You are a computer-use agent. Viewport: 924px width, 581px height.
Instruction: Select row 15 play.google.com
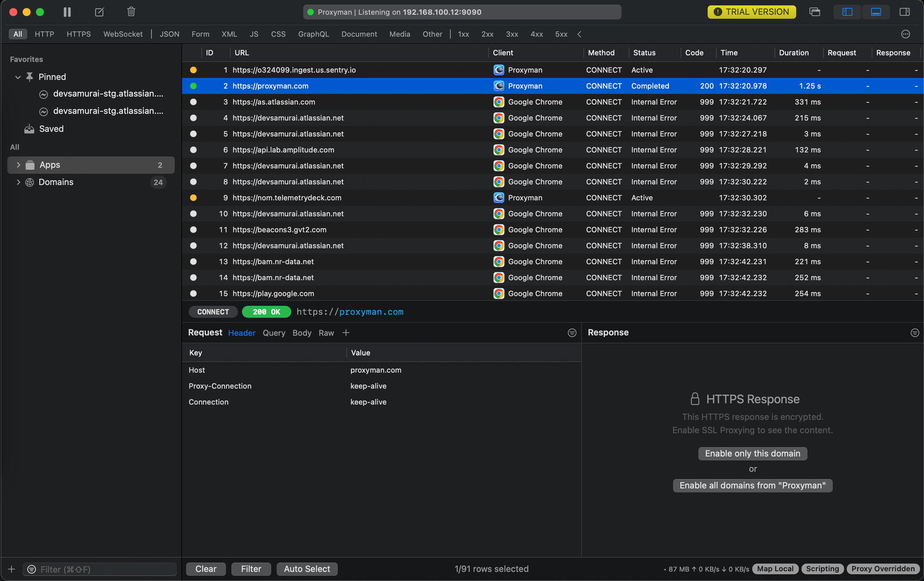(x=552, y=293)
